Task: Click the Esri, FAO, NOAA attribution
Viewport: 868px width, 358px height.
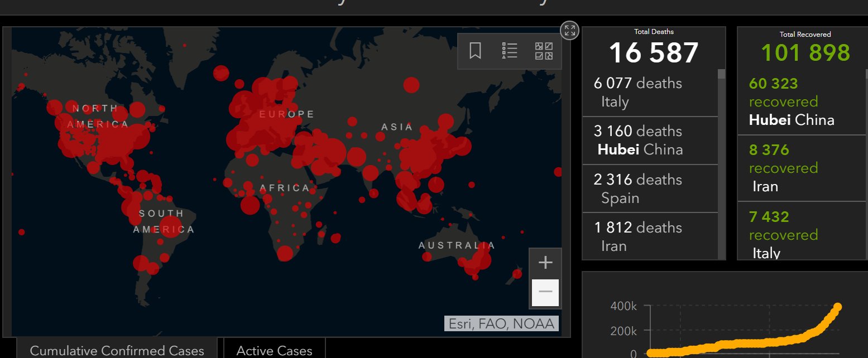Action: 501,323
